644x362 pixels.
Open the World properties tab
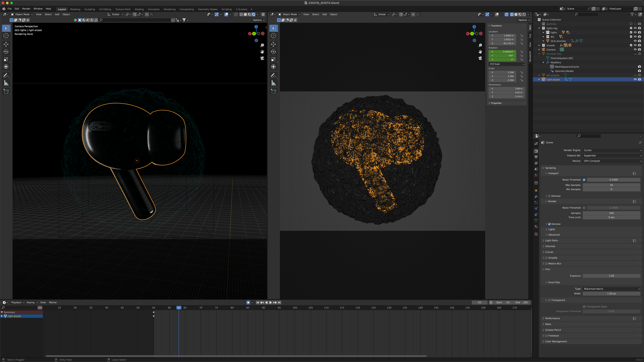[536, 175]
